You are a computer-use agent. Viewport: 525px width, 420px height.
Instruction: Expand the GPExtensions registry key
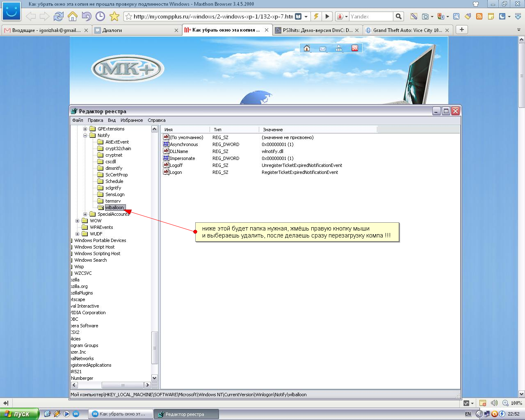pyautogui.click(x=85, y=129)
